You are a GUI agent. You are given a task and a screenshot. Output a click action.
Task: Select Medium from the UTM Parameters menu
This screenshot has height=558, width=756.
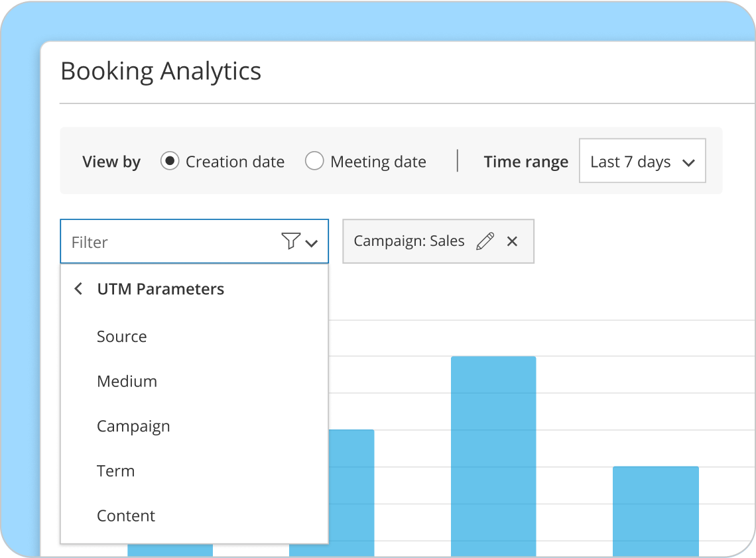coord(127,381)
